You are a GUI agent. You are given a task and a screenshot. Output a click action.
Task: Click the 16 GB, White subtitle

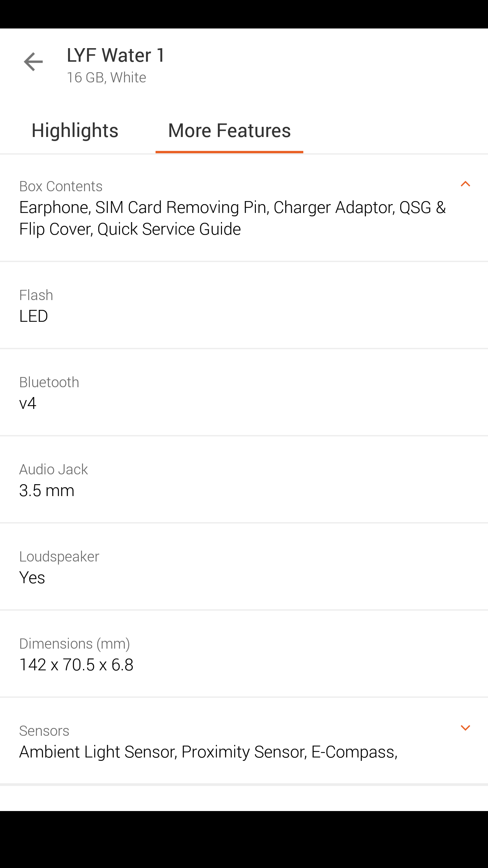pos(106,78)
